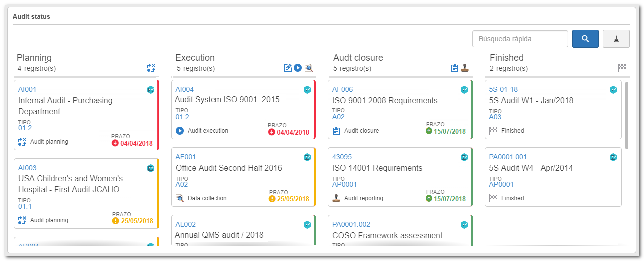Click Audit planning icon on card AI001
The width and height of the screenshot is (644, 261).
pos(22,142)
